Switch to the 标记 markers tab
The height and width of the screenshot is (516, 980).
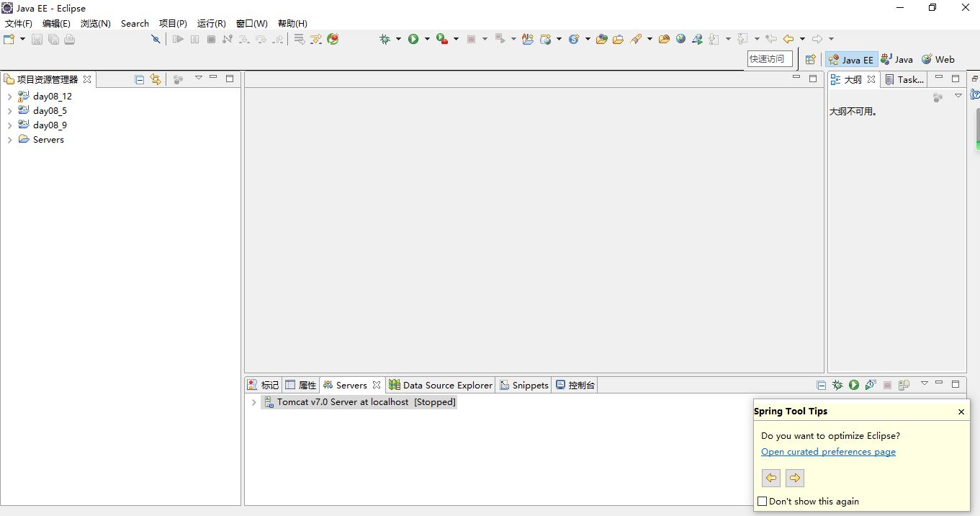click(x=263, y=385)
